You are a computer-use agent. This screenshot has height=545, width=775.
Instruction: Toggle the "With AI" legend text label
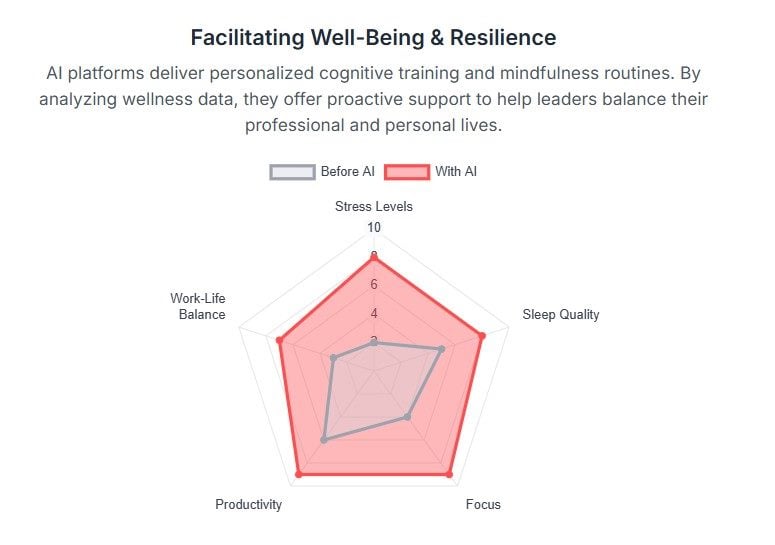[456, 172]
